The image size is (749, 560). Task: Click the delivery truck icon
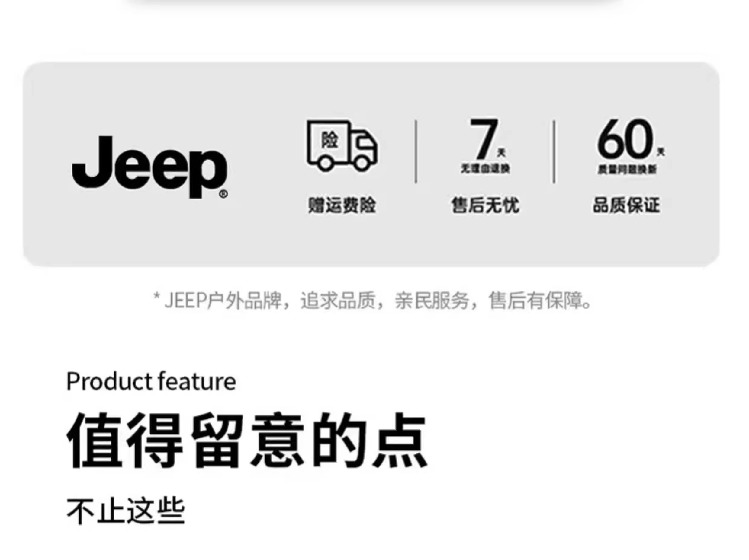pyautogui.click(x=342, y=146)
